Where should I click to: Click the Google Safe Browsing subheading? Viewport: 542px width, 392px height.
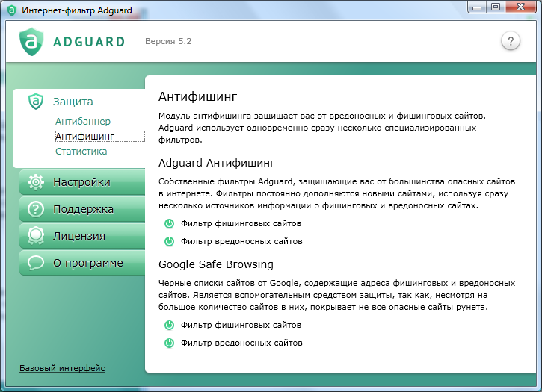click(216, 264)
